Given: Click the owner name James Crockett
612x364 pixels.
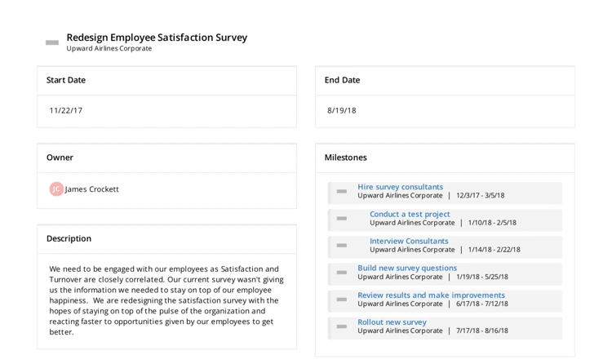Looking at the screenshot, I should (92, 189).
